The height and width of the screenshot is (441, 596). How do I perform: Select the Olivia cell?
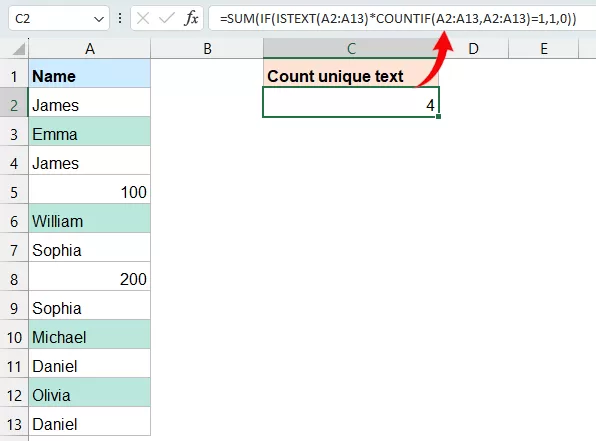[x=90, y=393]
